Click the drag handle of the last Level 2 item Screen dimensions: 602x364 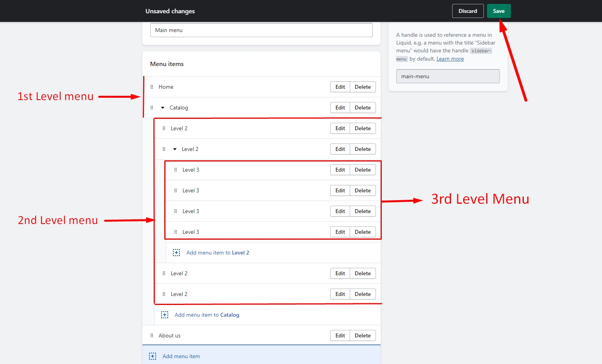164,294
